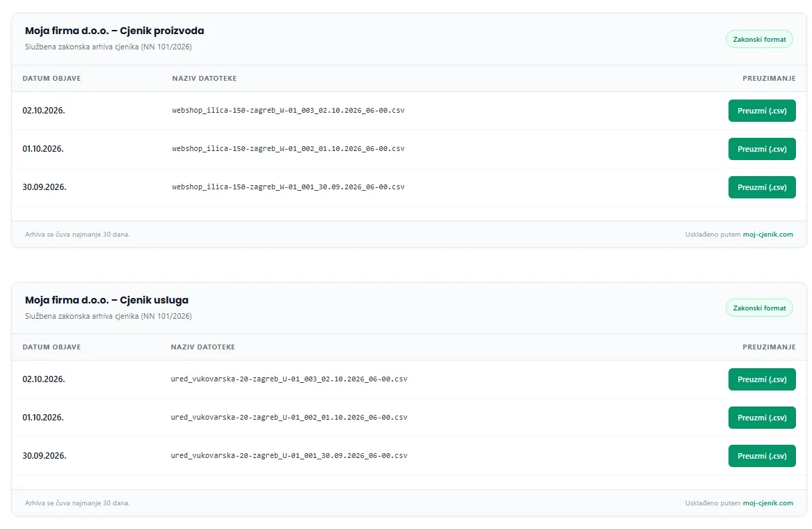This screenshot has width=812, height=529.
Task: Click Preuzimanje header in Cjenik usluga table
Action: pyautogui.click(x=769, y=347)
